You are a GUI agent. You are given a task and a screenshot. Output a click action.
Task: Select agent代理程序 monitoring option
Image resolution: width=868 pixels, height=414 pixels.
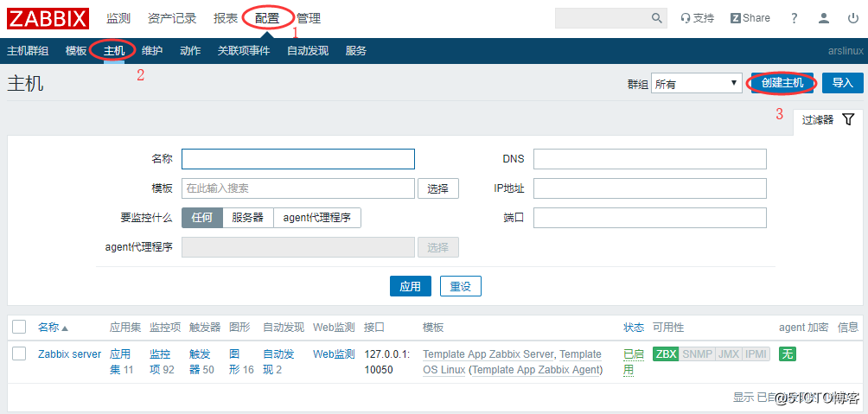[317, 218]
